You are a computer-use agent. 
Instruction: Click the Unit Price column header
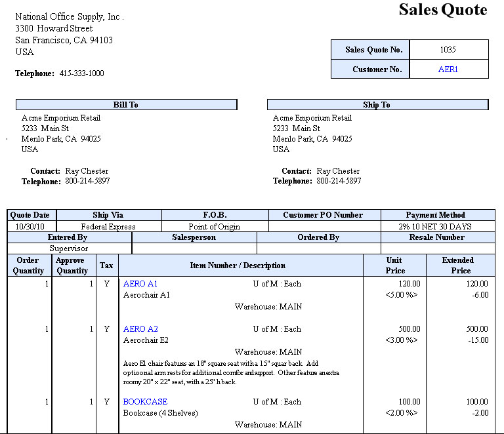pos(394,265)
